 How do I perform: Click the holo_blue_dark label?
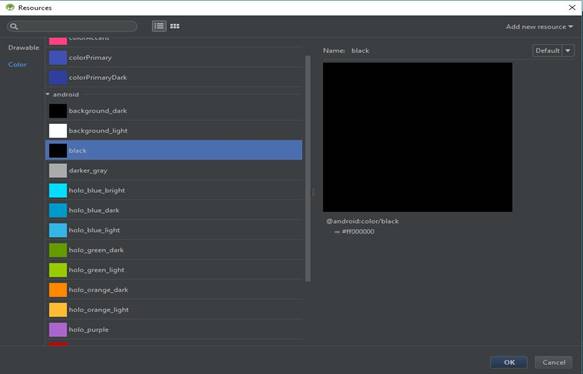pos(94,210)
